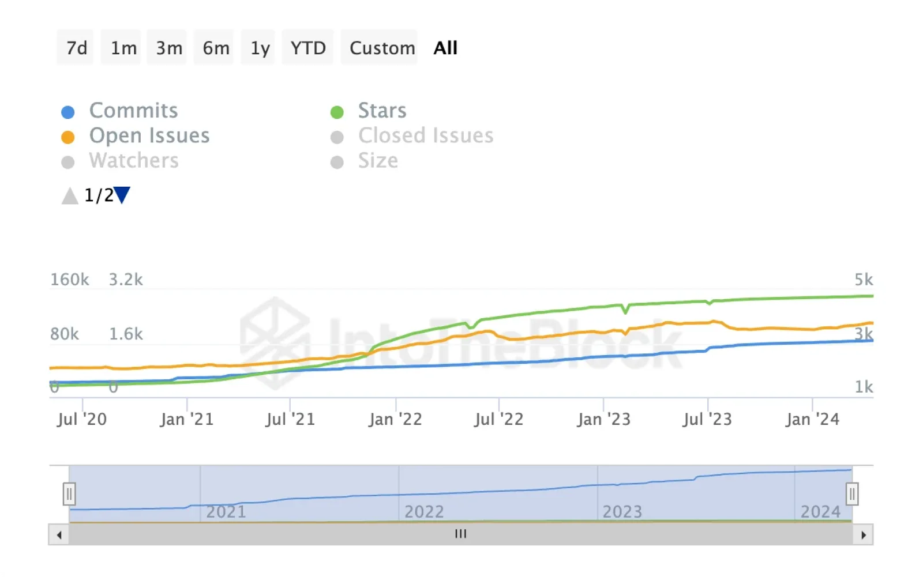The image size is (923, 588).
Task: Switch to the 3m range
Action: tap(168, 48)
